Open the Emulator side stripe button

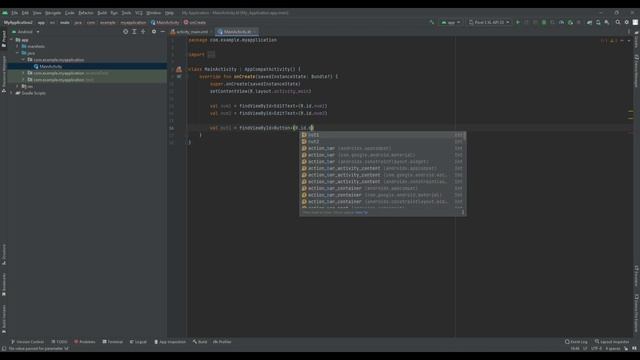click(636, 276)
